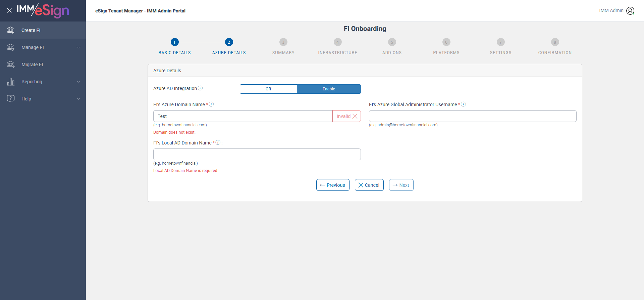The height and width of the screenshot is (300, 644).
Task: Go to the AZURE DETAILS step
Action: 229,53
